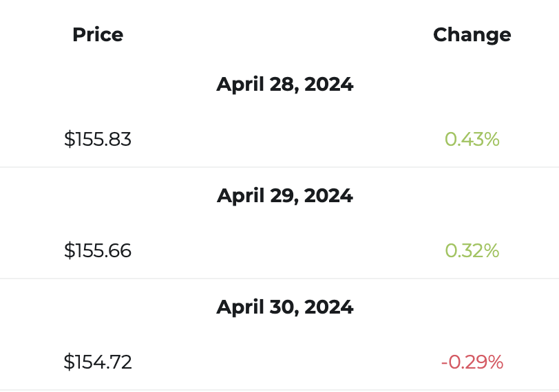Click the divider line below the $155.66 row
Screen dimensions: 559x392
[279, 279]
